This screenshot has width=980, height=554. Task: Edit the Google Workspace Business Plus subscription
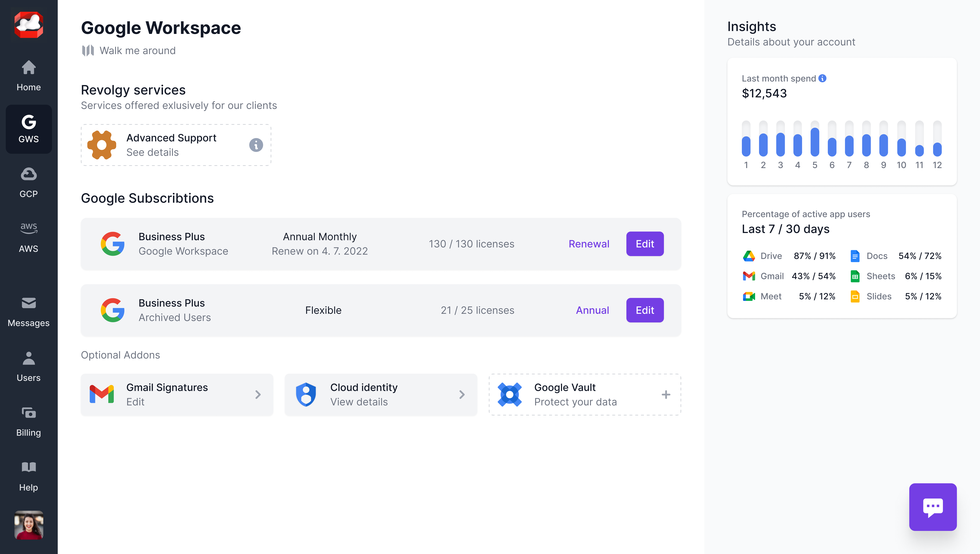click(645, 244)
